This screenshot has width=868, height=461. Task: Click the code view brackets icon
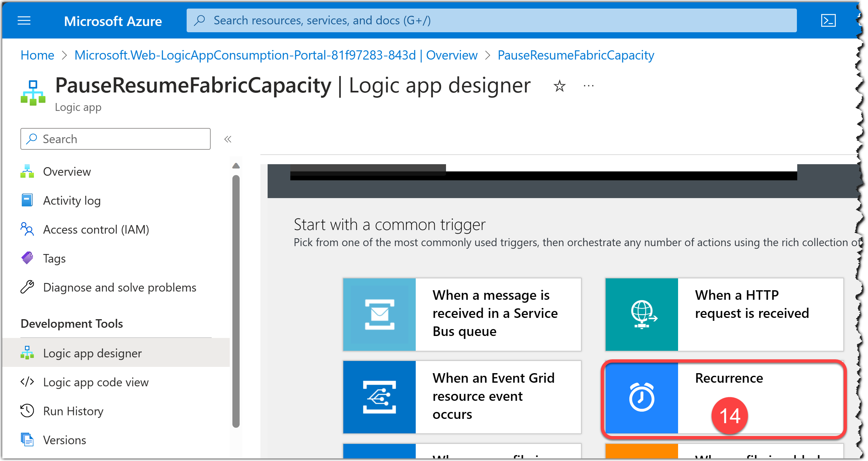click(27, 382)
